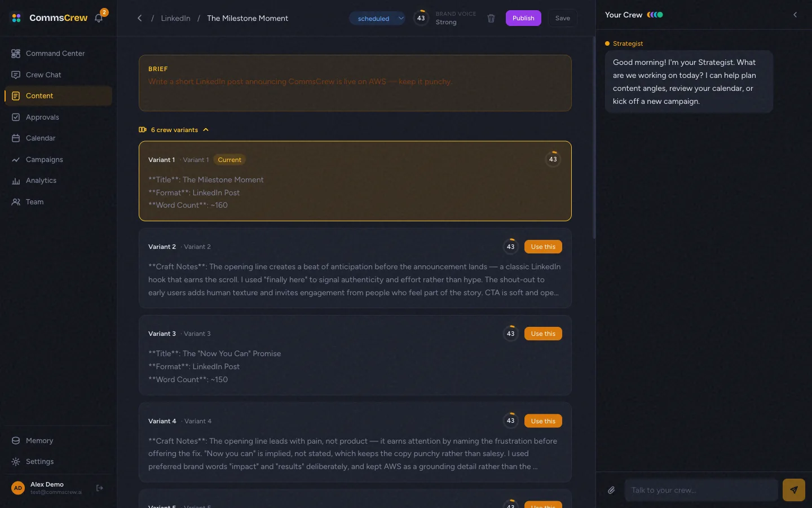Click the Analytics bar chart icon

click(x=16, y=181)
